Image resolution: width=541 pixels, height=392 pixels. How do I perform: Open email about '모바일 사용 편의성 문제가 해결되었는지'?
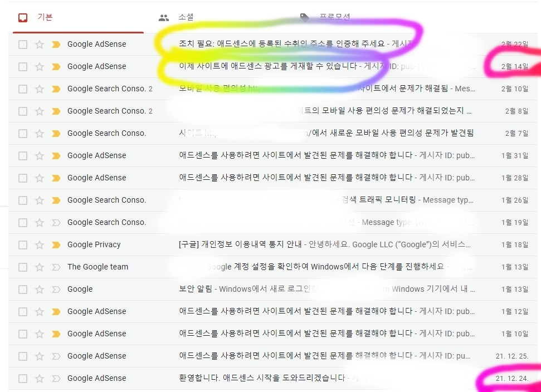(393, 111)
